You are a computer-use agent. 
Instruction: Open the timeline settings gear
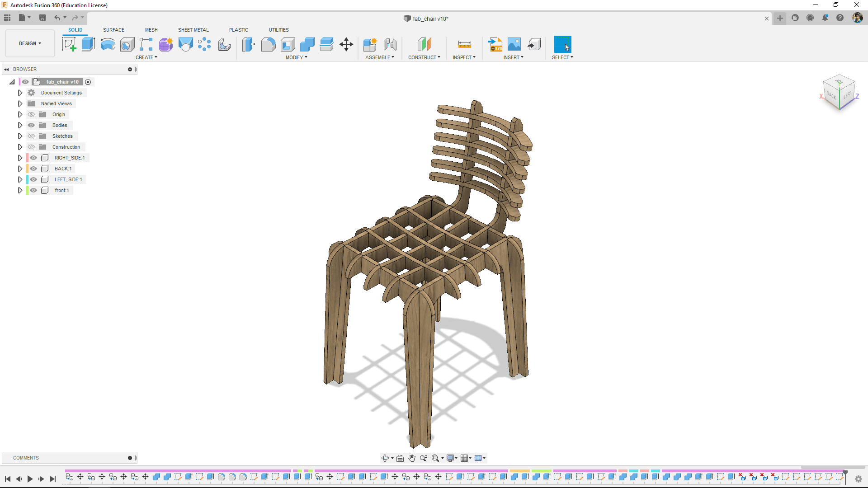click(x=859, y=479)
